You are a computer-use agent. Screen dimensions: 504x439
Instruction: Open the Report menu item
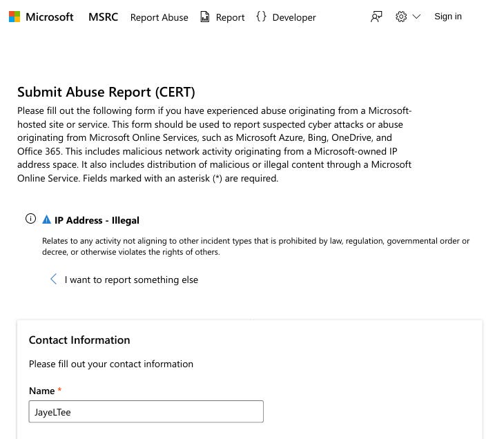click(230, 17)
